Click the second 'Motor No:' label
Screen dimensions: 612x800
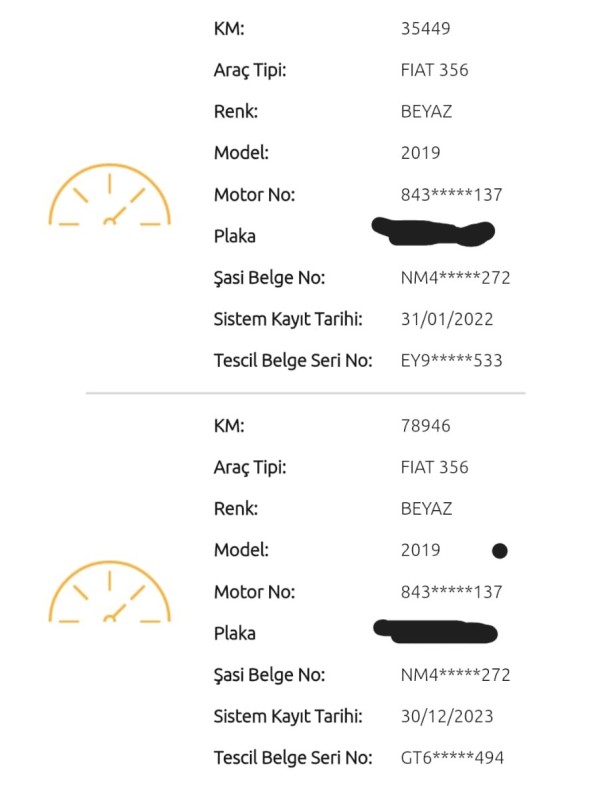pyautogui.click(x=254, y=592)
